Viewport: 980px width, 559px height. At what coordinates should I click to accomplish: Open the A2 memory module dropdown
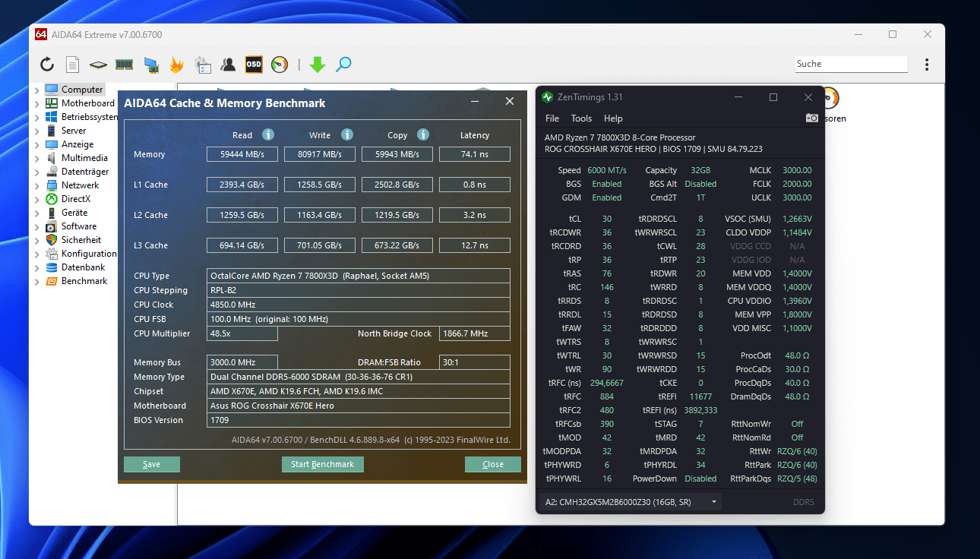coord(631,502)
